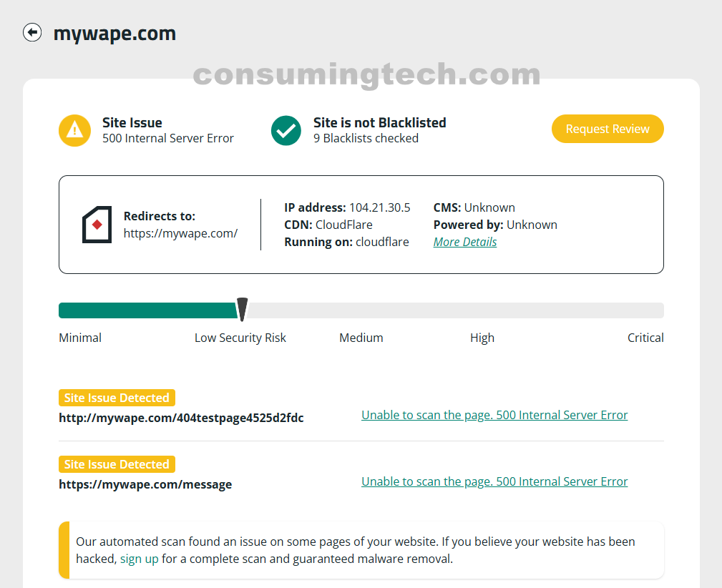Click the Low Security Risk label
This screenshot has height=588, width=722.
[x=240, y=338]
